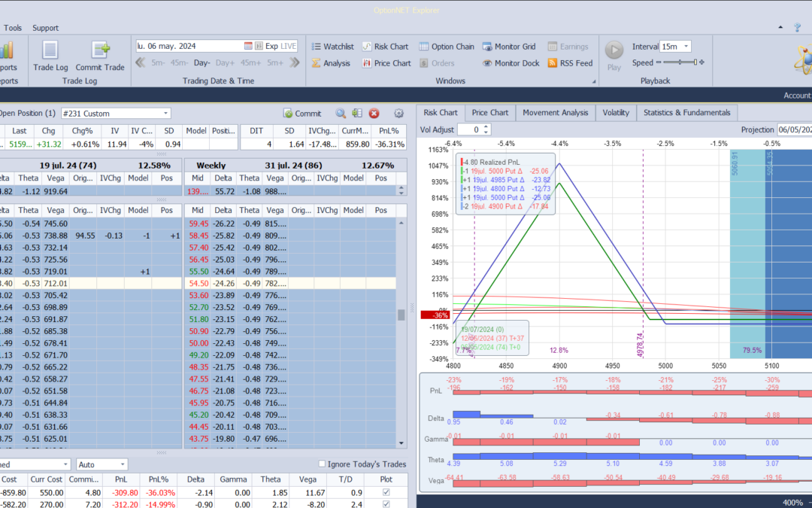Adjust the Speed slider handle
812x508 pixels.
695,62
